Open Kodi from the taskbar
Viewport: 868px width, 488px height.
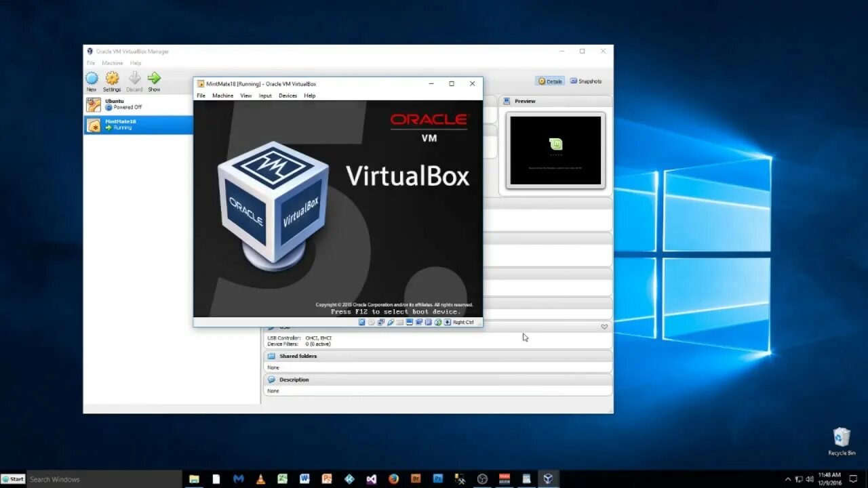pos(349,479)
